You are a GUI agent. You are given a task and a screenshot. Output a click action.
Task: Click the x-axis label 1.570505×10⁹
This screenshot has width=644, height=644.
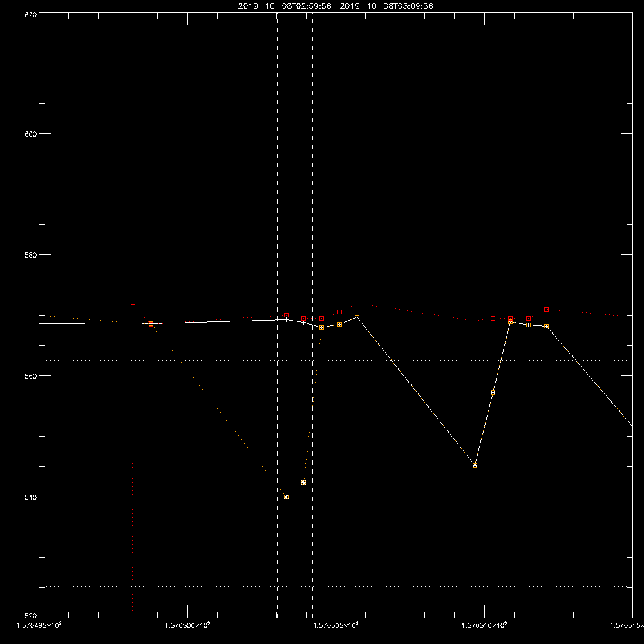[x=336, y=625]
